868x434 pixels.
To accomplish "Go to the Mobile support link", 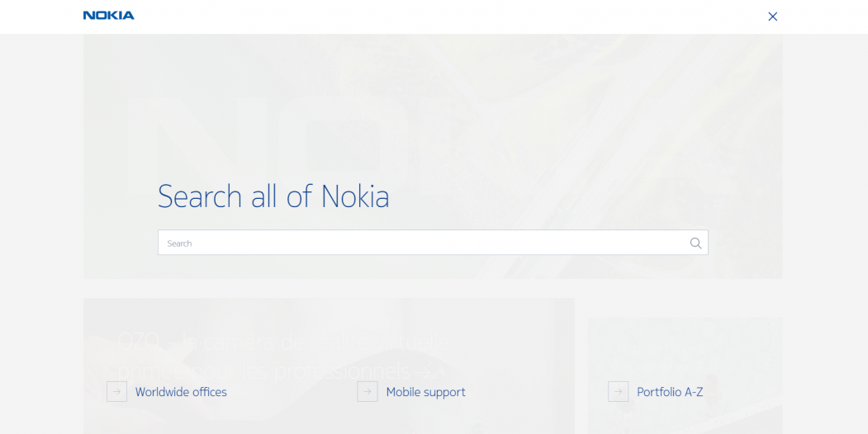I will coord(425,392).
